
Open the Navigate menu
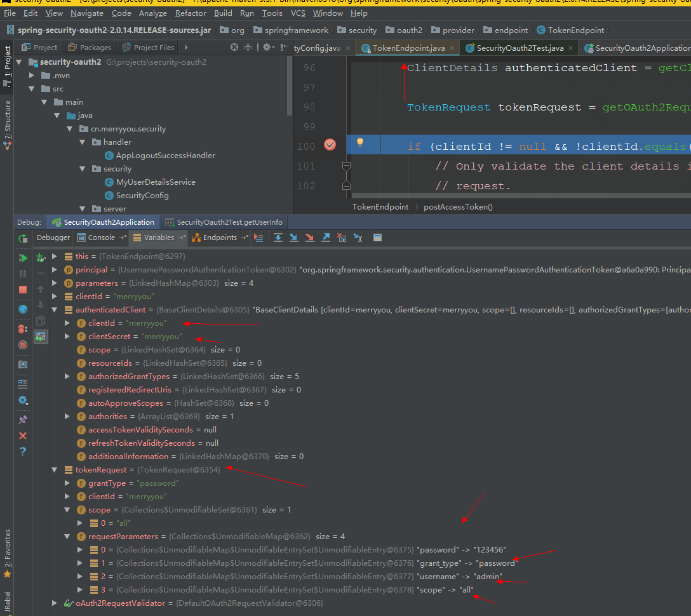(x=87, y=13)
